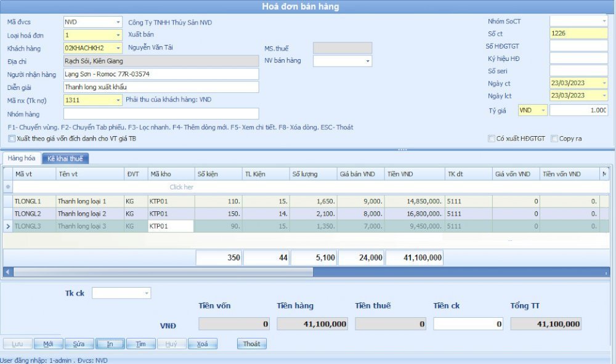The image size is (616, 364).
Task: Click the 'Diễn giải' description text field
Action: (x=161, y=87)
